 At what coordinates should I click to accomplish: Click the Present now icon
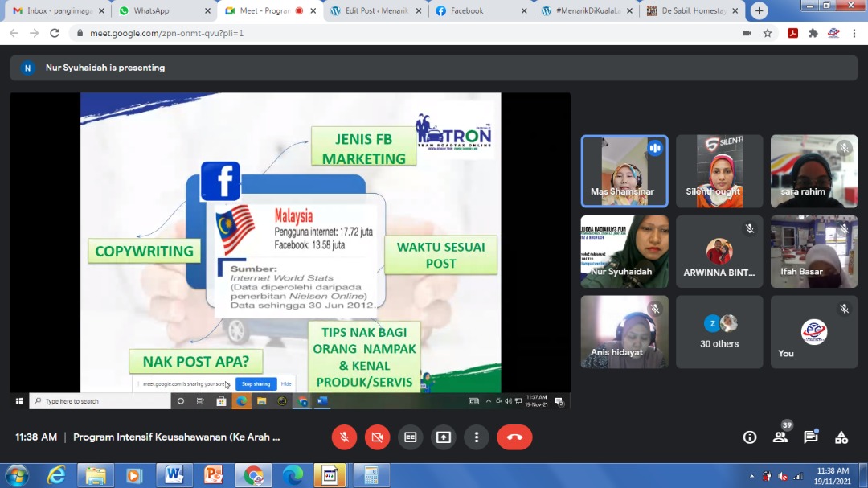pos(443,437)
